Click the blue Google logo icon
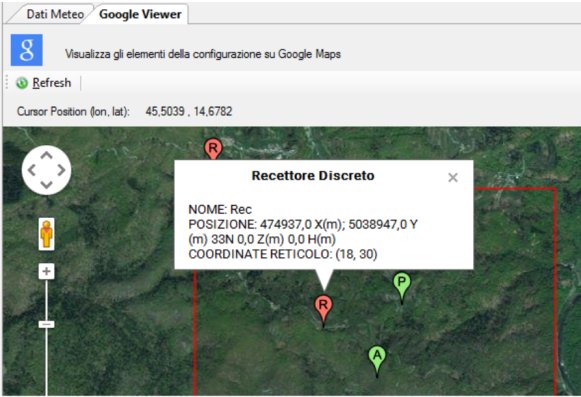Viewport: 581px width, 397px height. (x=27, y=50)
